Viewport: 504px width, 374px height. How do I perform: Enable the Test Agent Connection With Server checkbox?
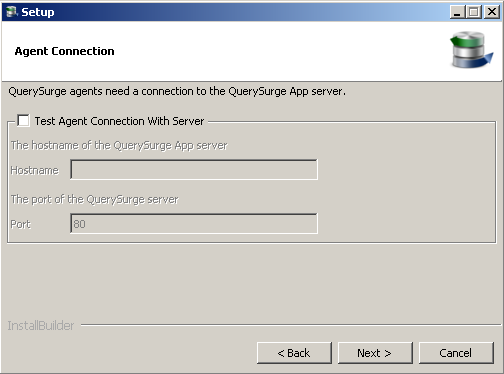click(23, 120)
